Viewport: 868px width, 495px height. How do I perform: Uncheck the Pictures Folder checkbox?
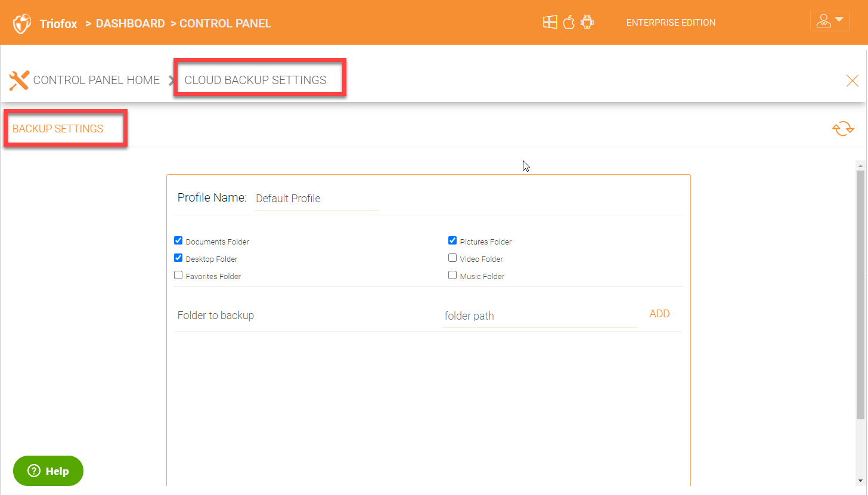tap(452, 241)
